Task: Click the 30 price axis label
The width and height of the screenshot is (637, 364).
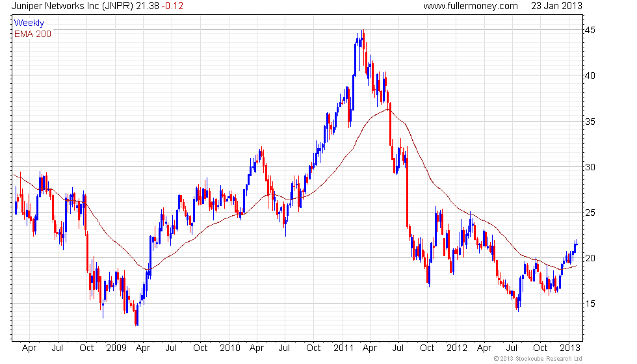Action: tap(590, 167)
